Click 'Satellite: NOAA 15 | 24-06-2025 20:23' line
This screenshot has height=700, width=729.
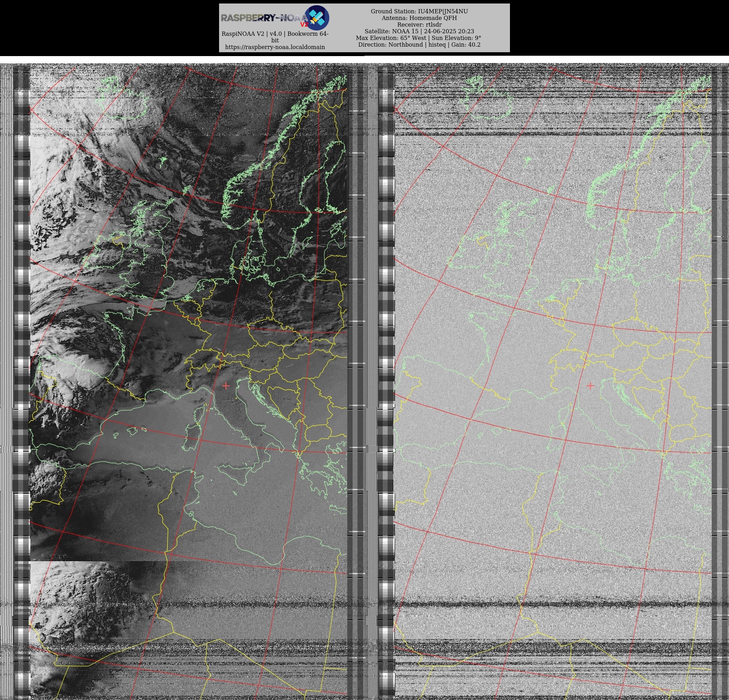coord(419,31)
